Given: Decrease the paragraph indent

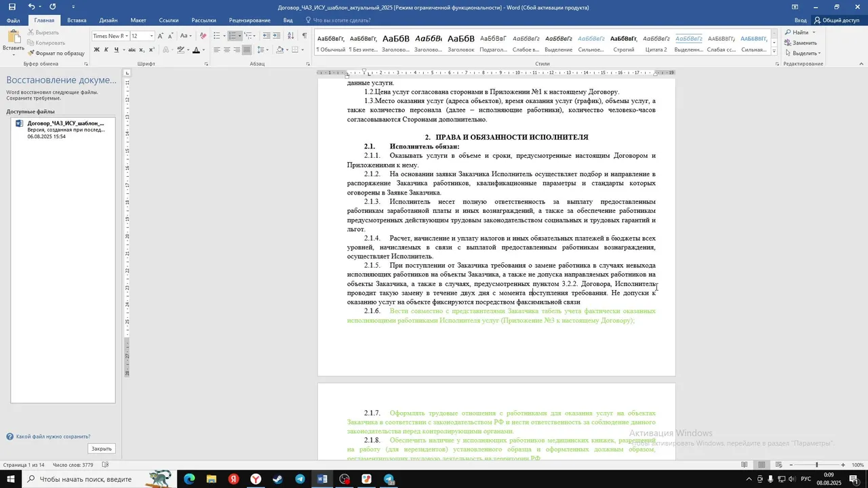Looking at the screenshot, I should tap(267, 36).
